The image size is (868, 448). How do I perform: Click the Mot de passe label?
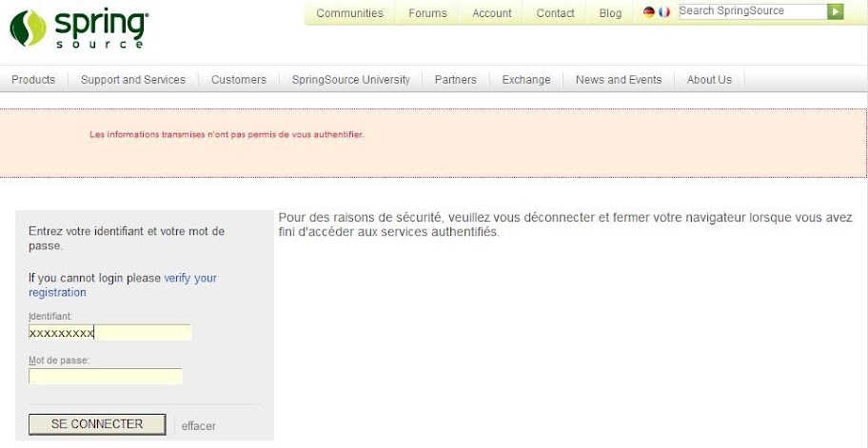tap(59, 360)
